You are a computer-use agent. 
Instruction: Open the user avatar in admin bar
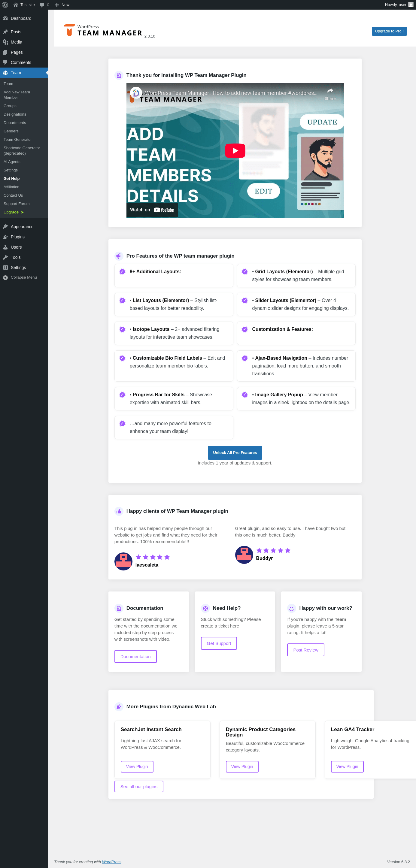[411, 5]
